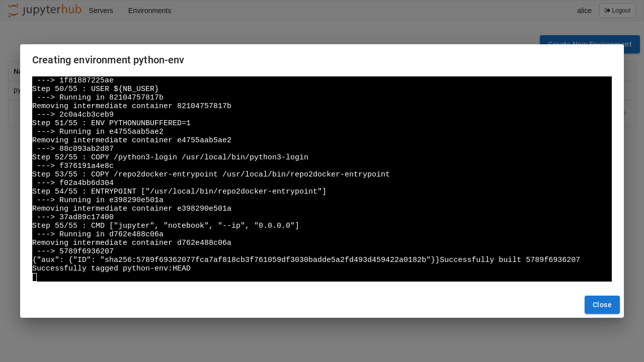
Task: Open the Servers page
Action: tap(101, 11)
